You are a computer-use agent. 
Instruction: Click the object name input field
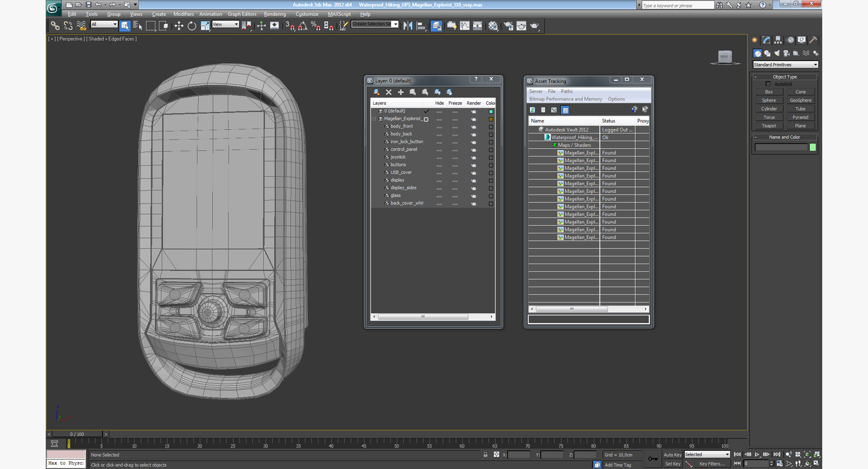[x=781, y=147]
